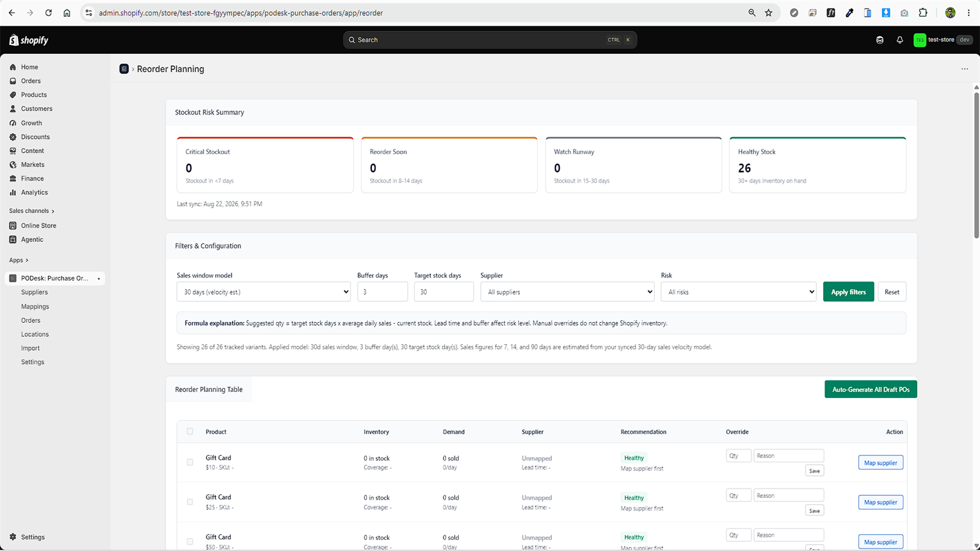Toggle the select-all checkbox in the table header
980x551 pixels.
[190, 432]
